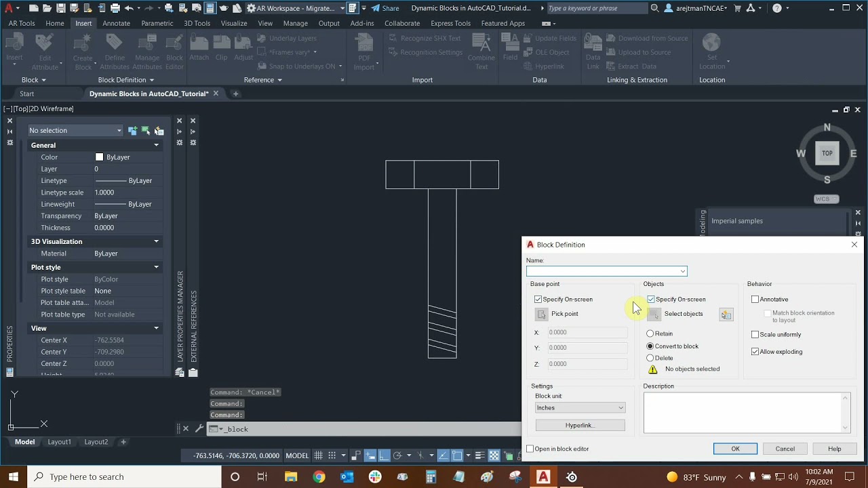
Task: Click the Pick point icon button
Action: (x=541, y=314)
